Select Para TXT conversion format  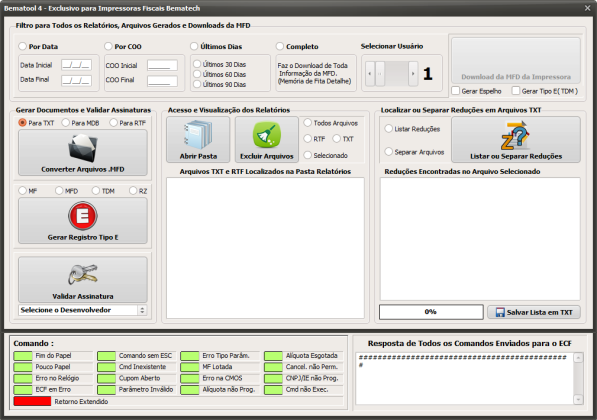[x=22, y=123]
